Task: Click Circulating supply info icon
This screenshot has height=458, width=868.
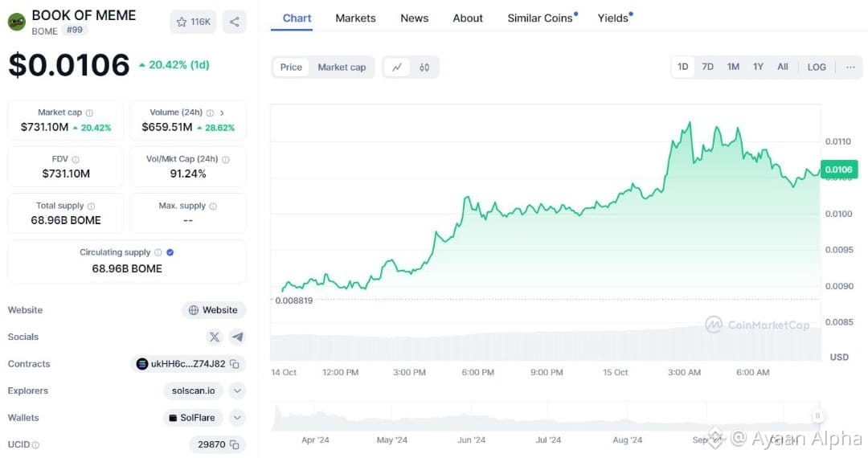Action: 158,252
